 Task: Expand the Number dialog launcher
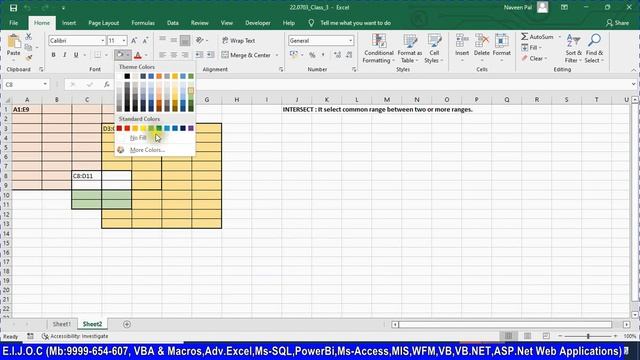354,69
